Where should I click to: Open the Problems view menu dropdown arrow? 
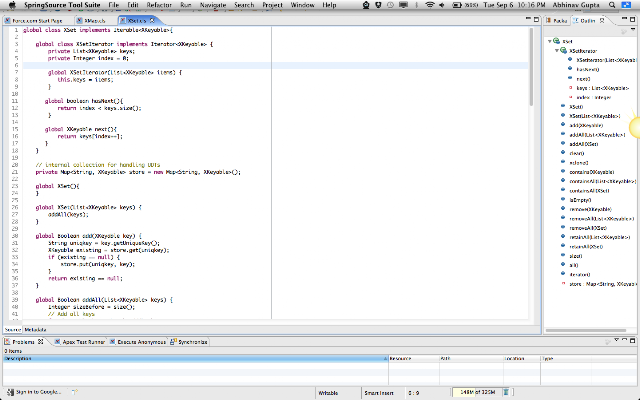point(616,340)
